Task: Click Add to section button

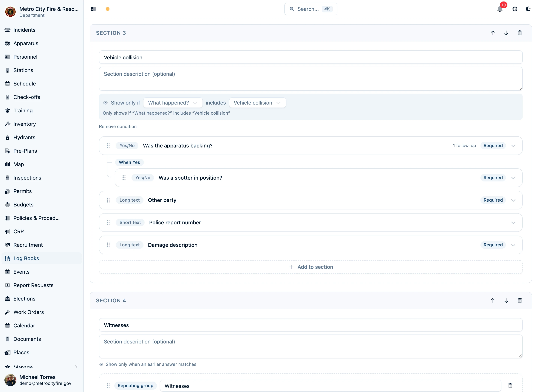Action: click(310, 267)
